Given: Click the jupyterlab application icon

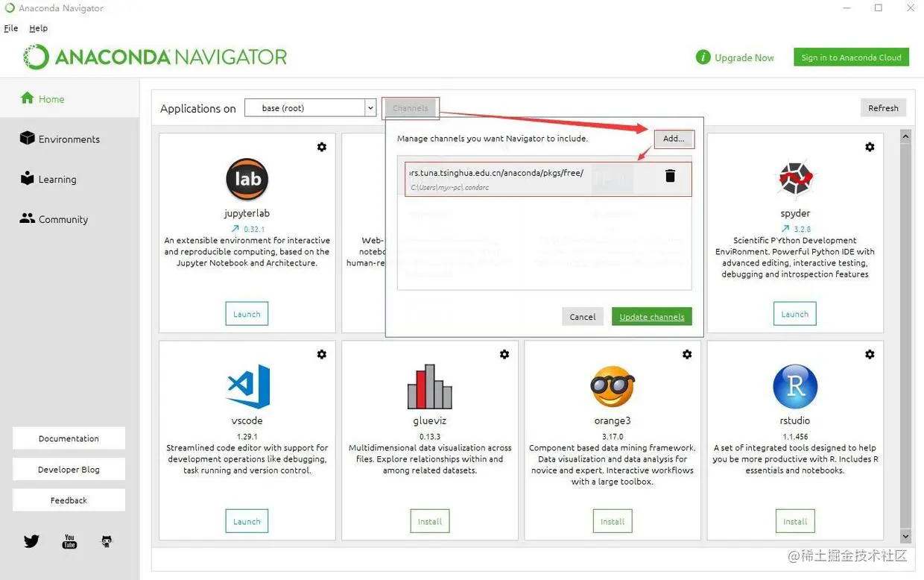Looking at the screenshot, I should coord(247,179).
